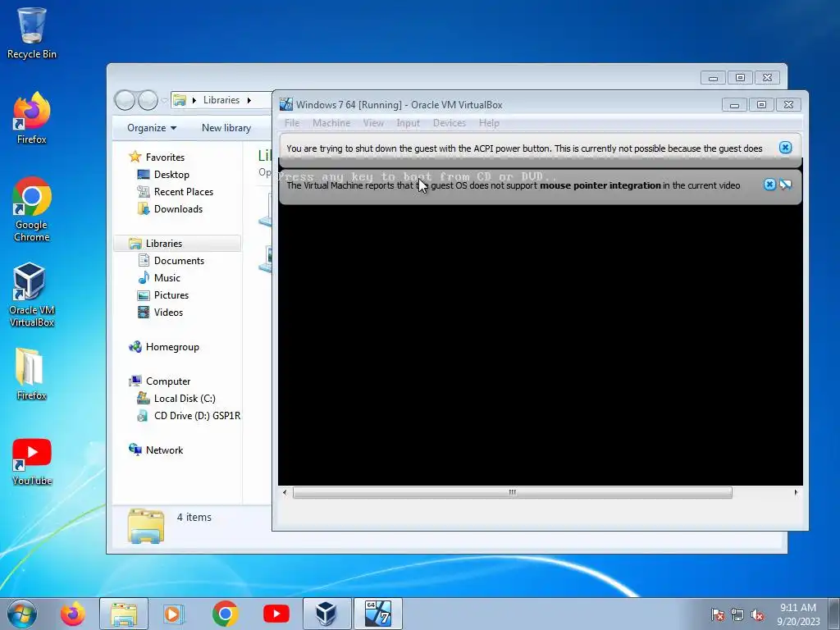The width and height of the screenshot is (840, 630).
Task: Open Recent Places under Favorites
Action: (x=183, y=192)
